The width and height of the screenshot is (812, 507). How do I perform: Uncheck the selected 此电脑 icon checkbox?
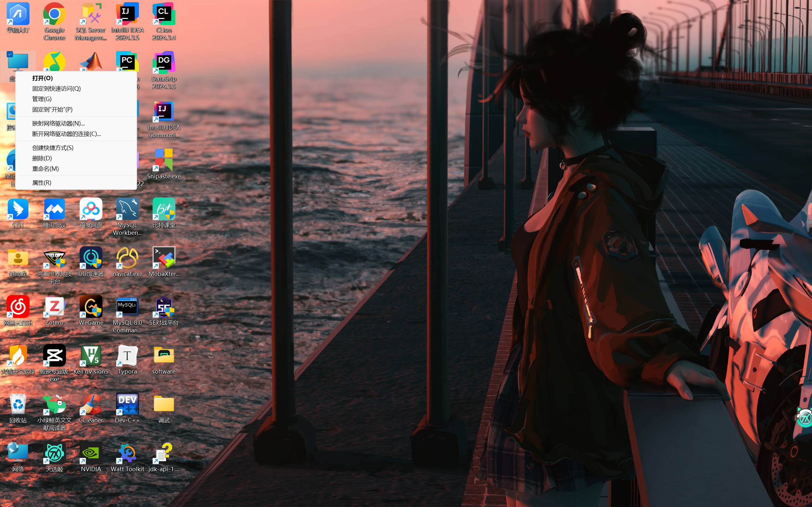[x=10, y=54]
